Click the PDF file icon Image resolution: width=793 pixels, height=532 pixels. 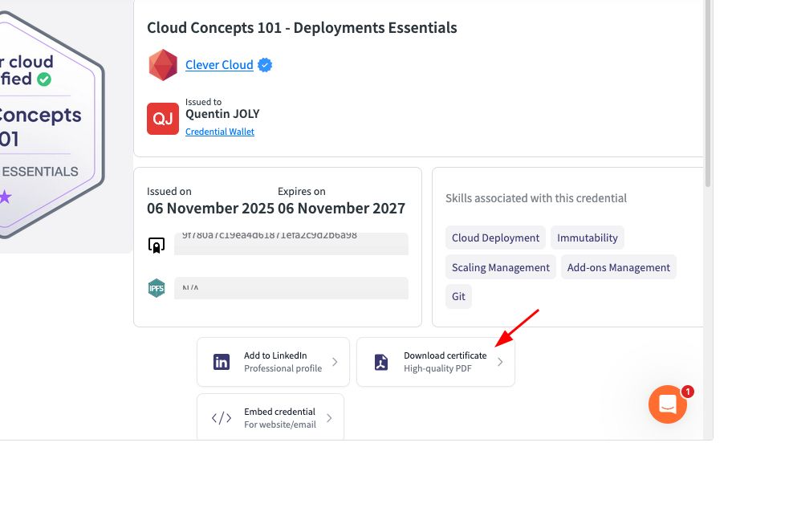tap(380, 362)
